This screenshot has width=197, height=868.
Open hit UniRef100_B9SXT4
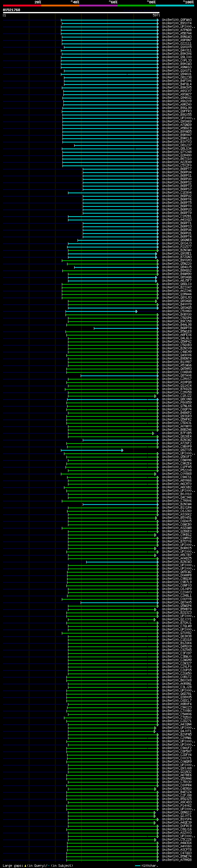click(x=177, y=23)
